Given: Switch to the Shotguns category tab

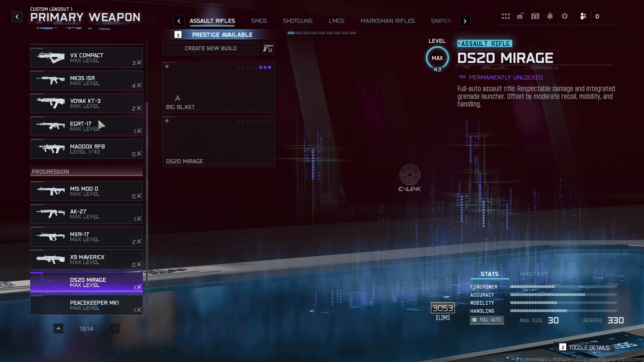Looking at the screenshot, I should click(x=298, y=21).
